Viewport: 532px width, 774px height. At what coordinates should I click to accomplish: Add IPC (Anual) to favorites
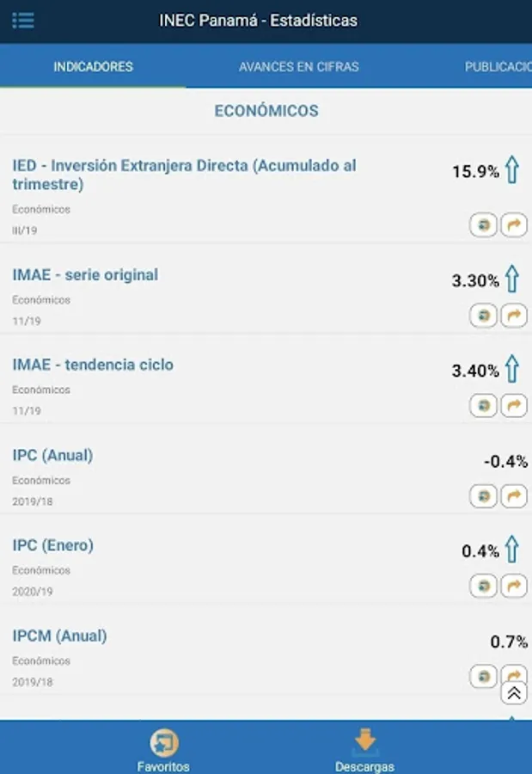[x=483, y=496]
